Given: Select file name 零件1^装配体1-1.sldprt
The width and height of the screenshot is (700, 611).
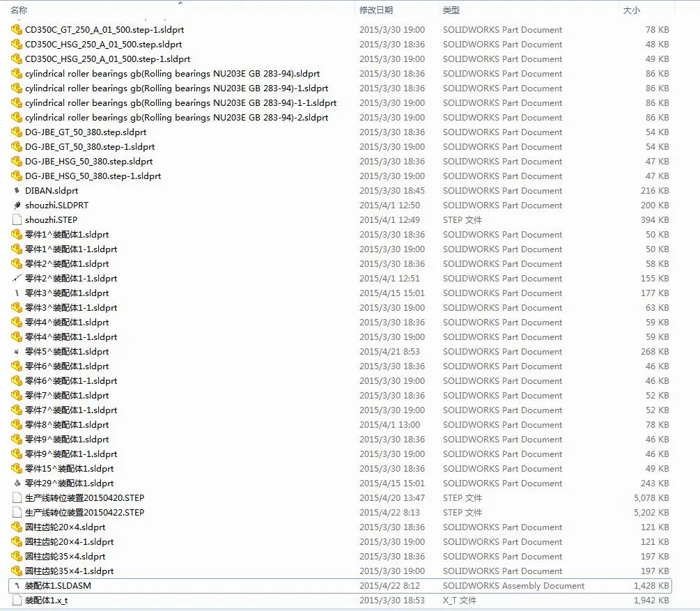Looking at the screenshot, I should 71,249.
